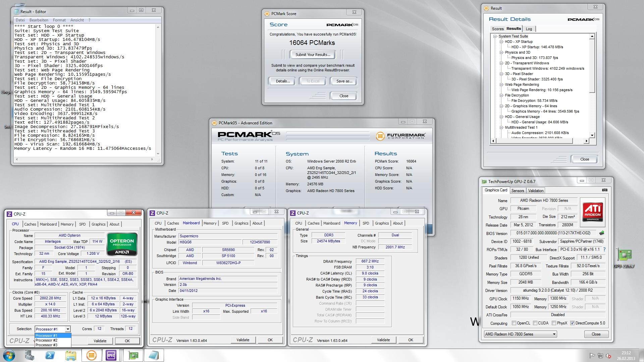Screen dimensions: 644x362
Task: Click the green save BIOS icon in GPU-Z
Action: (x=602, y=233)
